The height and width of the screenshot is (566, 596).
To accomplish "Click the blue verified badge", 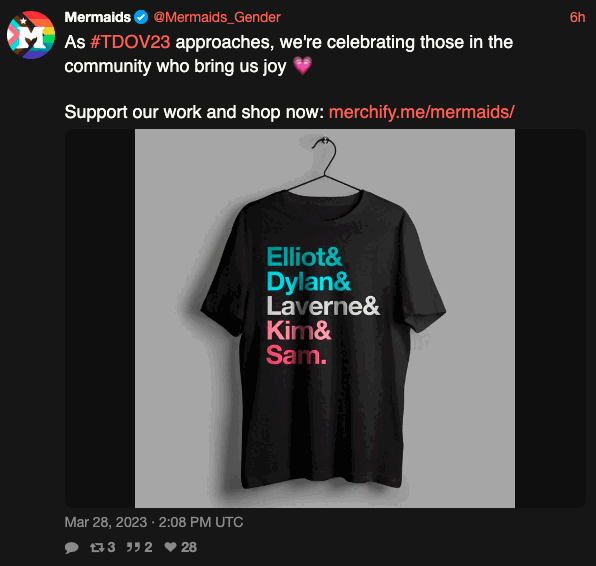I will click(x=141, y=17).
